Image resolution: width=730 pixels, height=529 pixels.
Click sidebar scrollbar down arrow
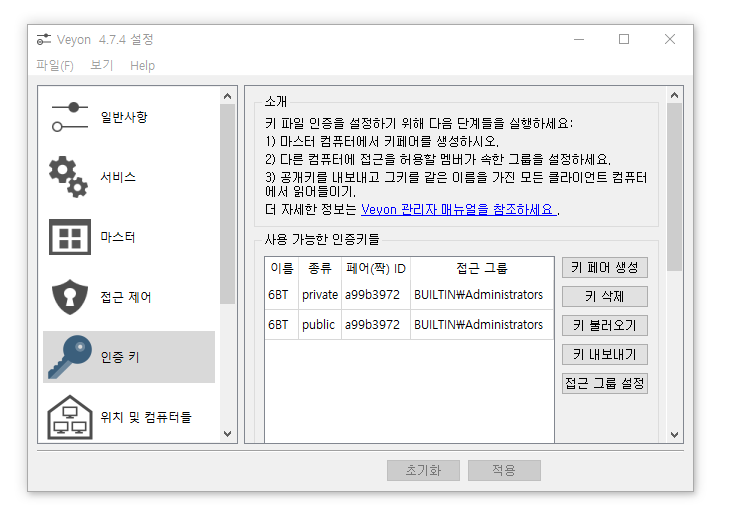(x=228, y=434)
